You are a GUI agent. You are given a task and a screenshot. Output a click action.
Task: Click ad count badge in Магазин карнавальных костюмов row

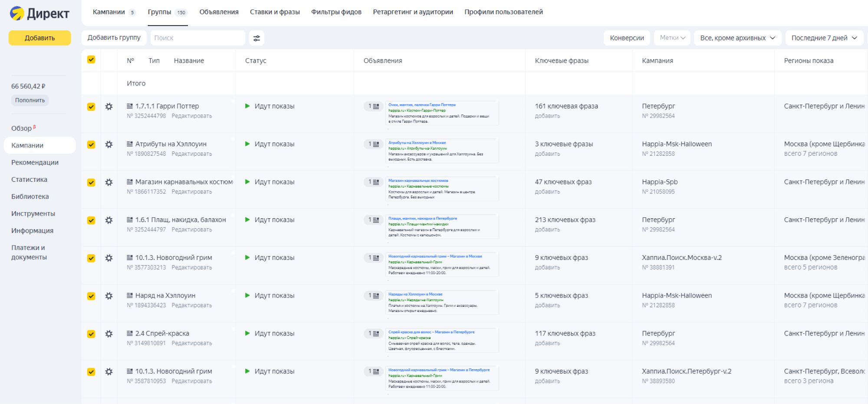point(373,182)
